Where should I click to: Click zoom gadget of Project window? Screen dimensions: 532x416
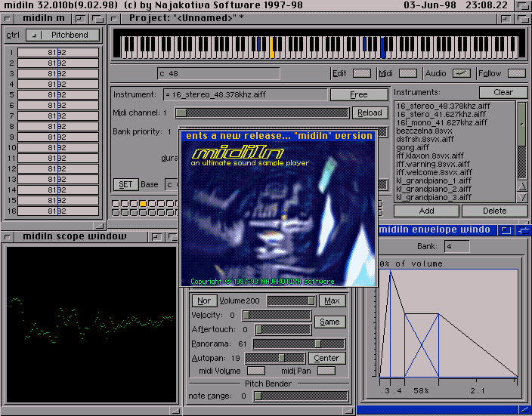coord(506,19)
